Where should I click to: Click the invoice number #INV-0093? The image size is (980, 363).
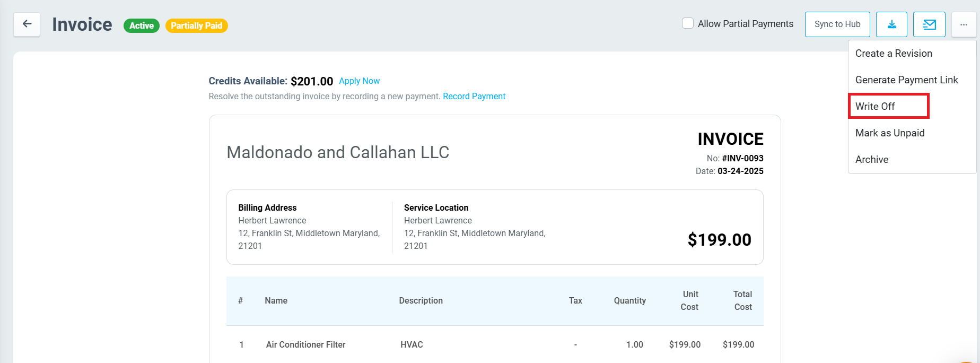coord(742,159)
